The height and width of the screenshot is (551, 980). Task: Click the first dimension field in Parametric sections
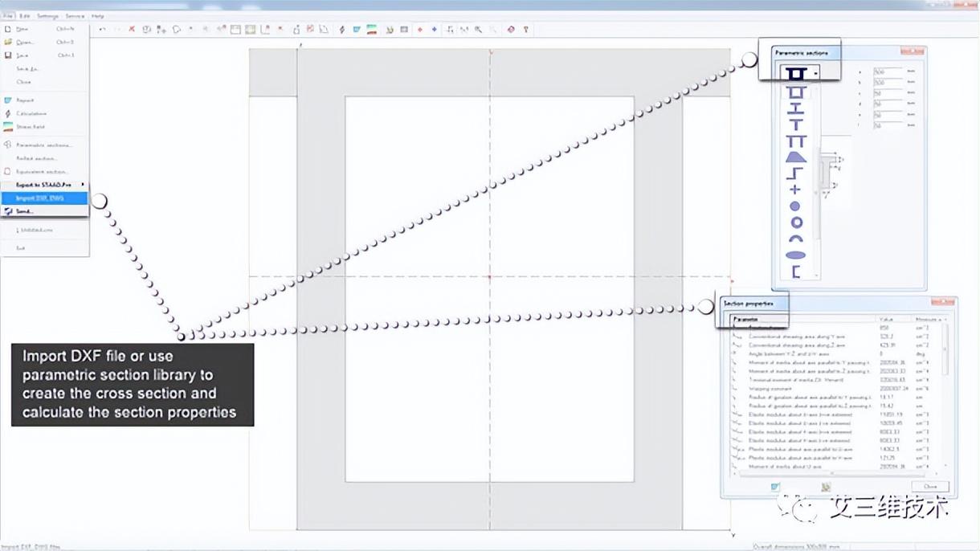point(887,71)
